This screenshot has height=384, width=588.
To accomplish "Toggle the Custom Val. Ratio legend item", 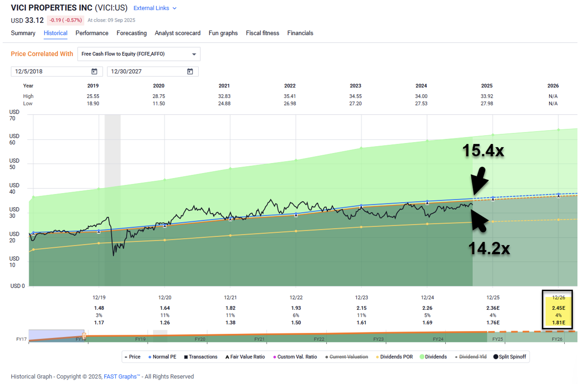I will point(295,357).
